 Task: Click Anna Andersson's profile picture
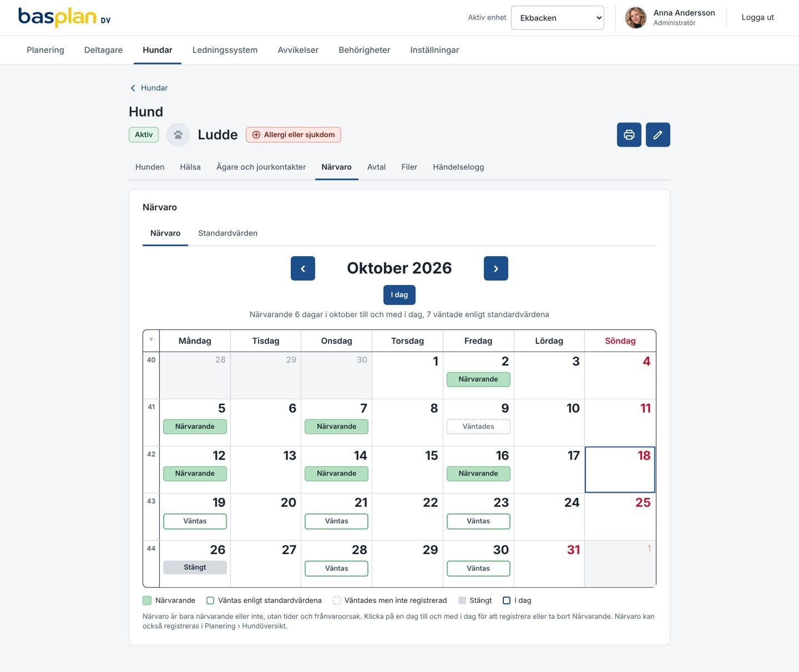[x=636, y=18]
